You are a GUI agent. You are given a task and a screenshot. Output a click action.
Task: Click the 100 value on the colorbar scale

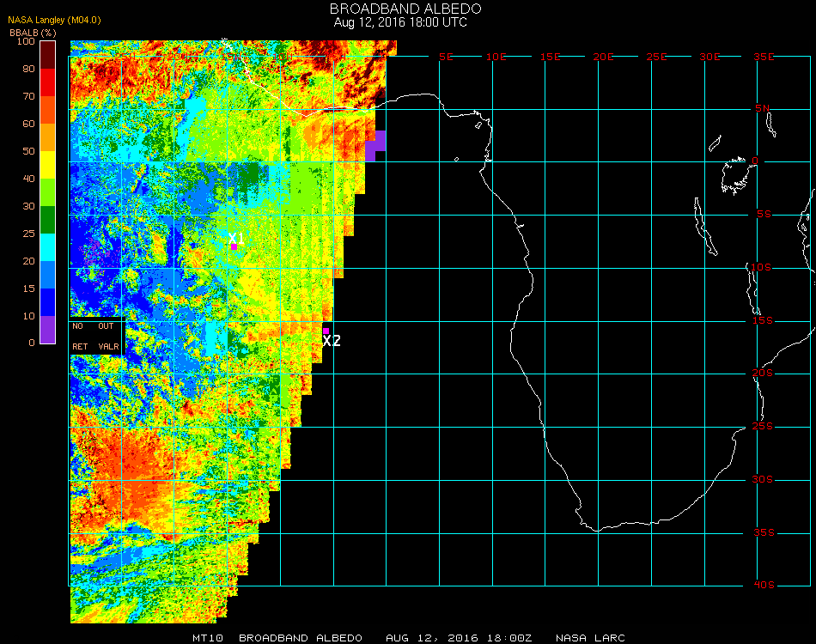[x=26, y=41]
